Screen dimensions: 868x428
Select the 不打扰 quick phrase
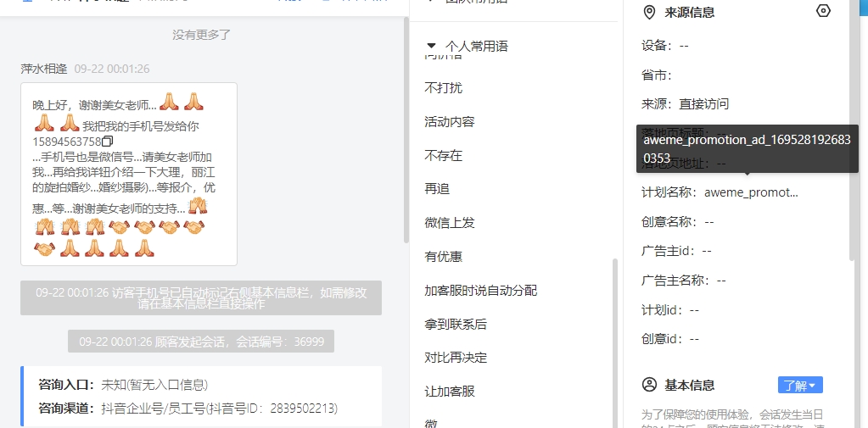(x=444, y=88)
